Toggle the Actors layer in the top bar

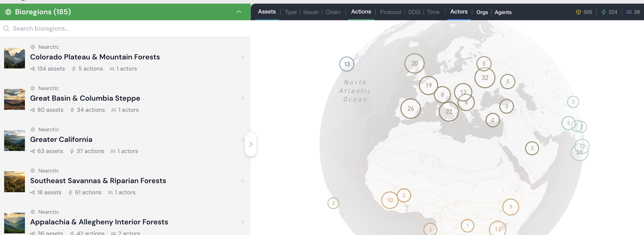click(x=459, y=12)
